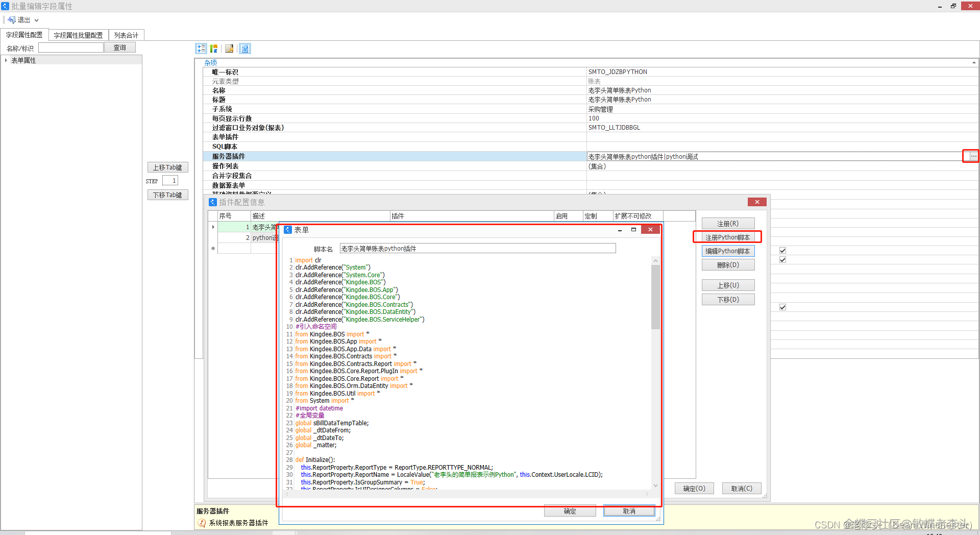Toggle the help description pane icon
The image size is (980, 535).
pyautogui.click(x=245, y=48)
